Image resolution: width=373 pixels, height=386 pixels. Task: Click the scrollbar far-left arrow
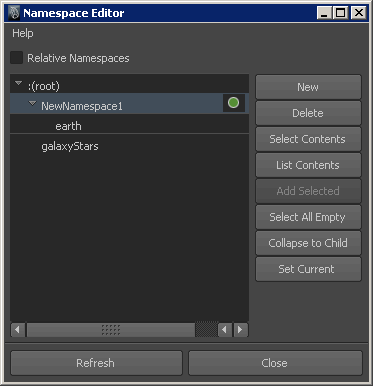click(17, 330)
